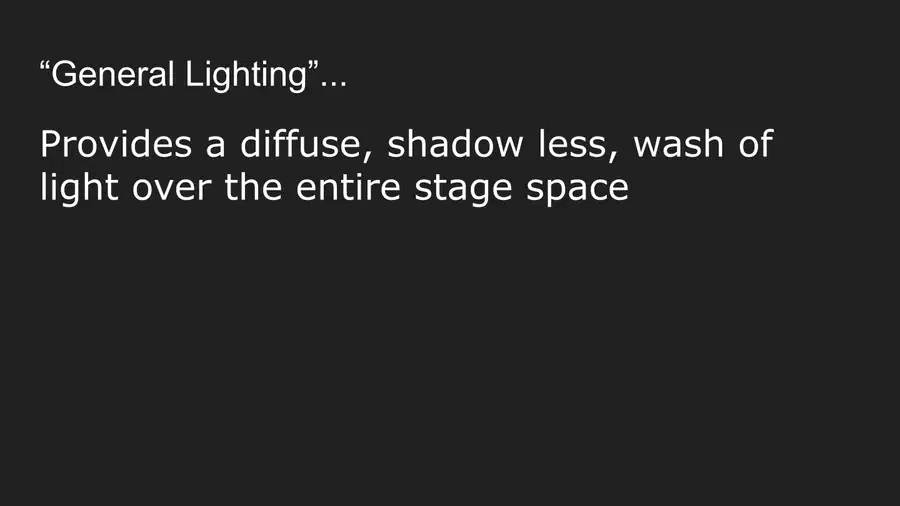Click the word "space" ending the sentence
The width and height of the screenshot is (900, 506).
pyautogui.click(x=577, y=190)
